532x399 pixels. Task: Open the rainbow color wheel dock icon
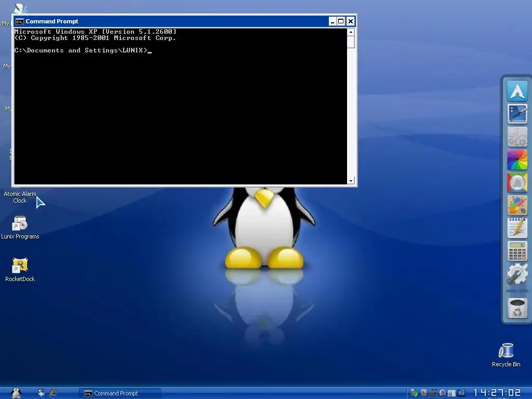517,159
